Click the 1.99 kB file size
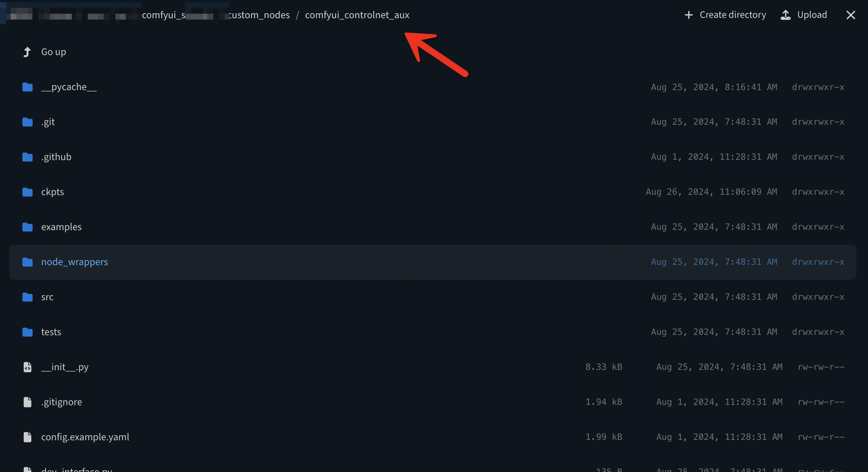 (x=604, y=437)
